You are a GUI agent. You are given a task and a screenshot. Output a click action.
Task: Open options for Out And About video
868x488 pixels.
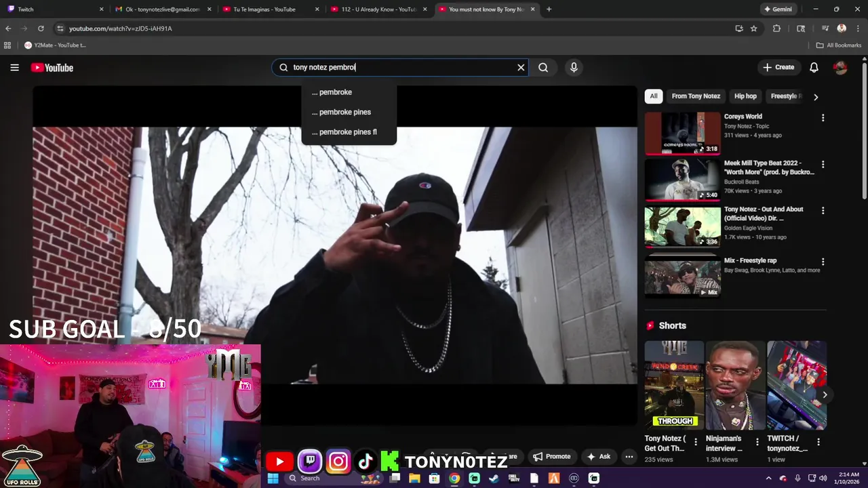(823, 210)
